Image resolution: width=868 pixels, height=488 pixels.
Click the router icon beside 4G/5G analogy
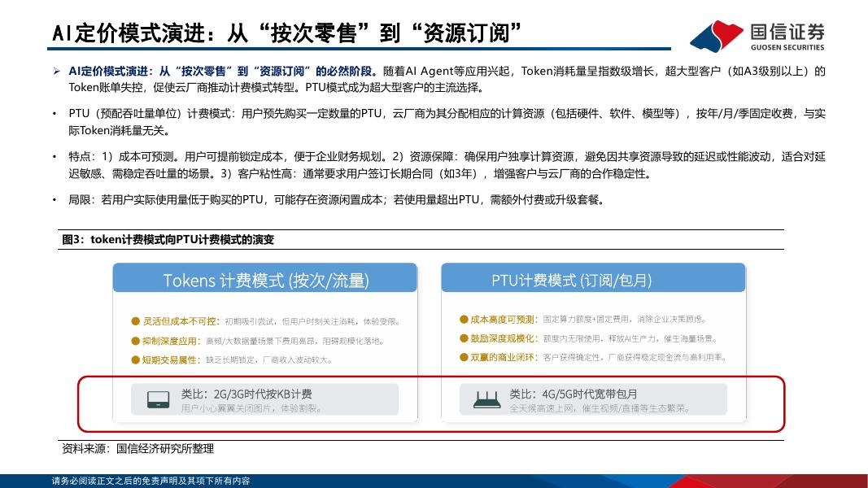pos(487,399)
